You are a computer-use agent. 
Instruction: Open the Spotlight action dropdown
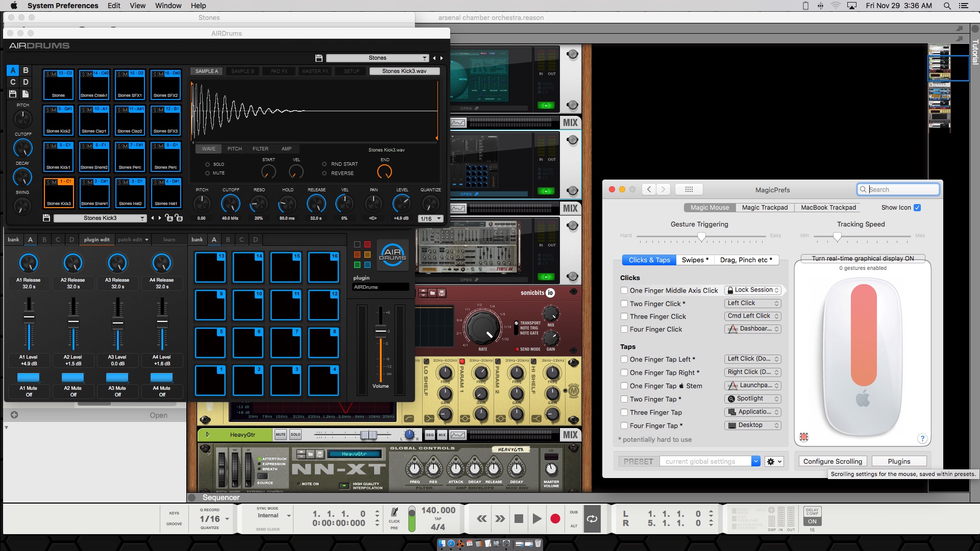(753, 398)
